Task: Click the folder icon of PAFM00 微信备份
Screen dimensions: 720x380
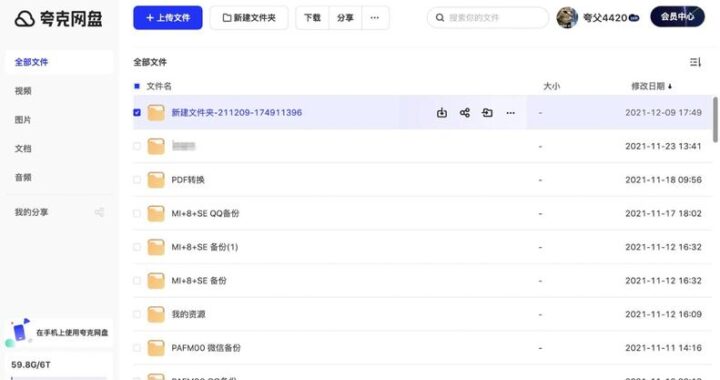Action: [x=156, y=348]
